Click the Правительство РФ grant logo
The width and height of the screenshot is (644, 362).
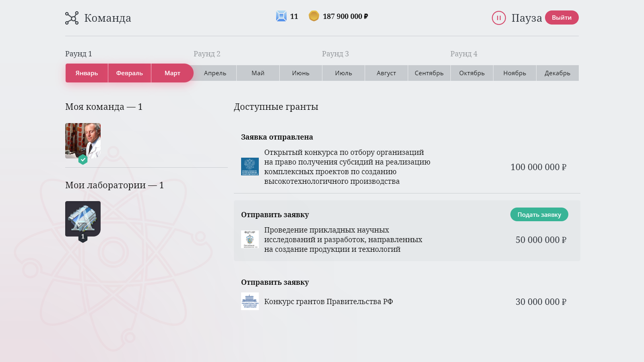click(x=250, y=301)
